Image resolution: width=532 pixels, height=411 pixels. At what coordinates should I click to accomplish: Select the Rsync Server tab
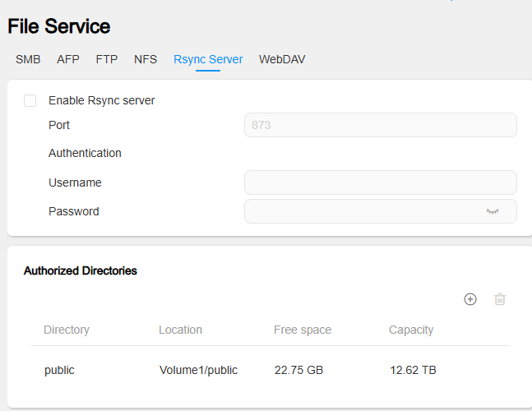pos(208,59)
